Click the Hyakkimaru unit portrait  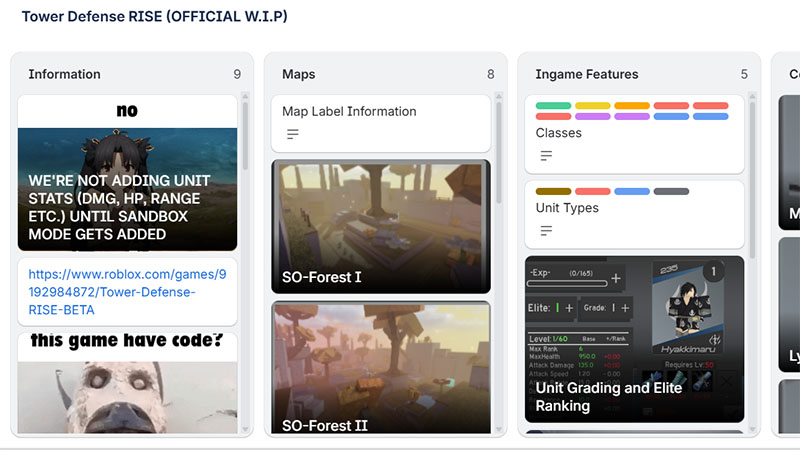pyautogui.click(x=687, y=308)
